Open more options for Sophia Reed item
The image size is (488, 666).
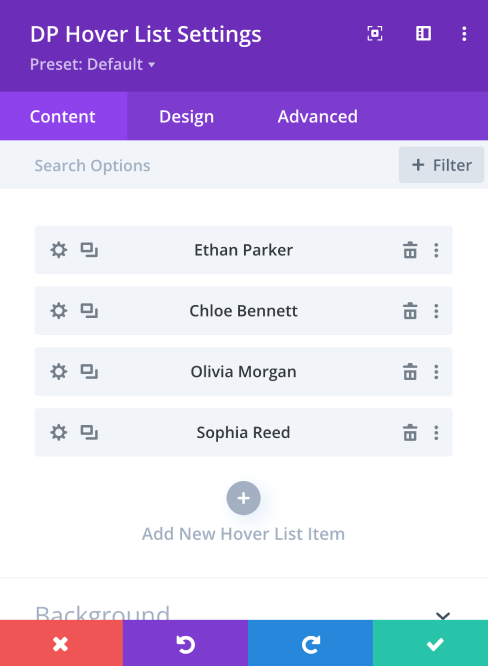pos(436,433)
